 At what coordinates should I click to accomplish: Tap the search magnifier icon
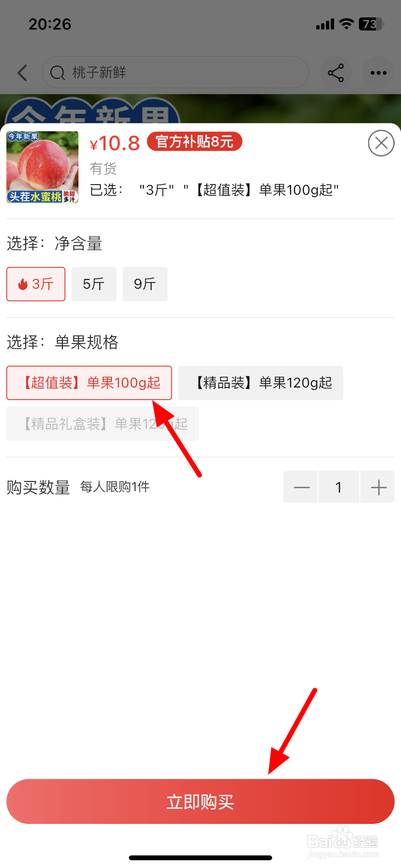point(58,73)
